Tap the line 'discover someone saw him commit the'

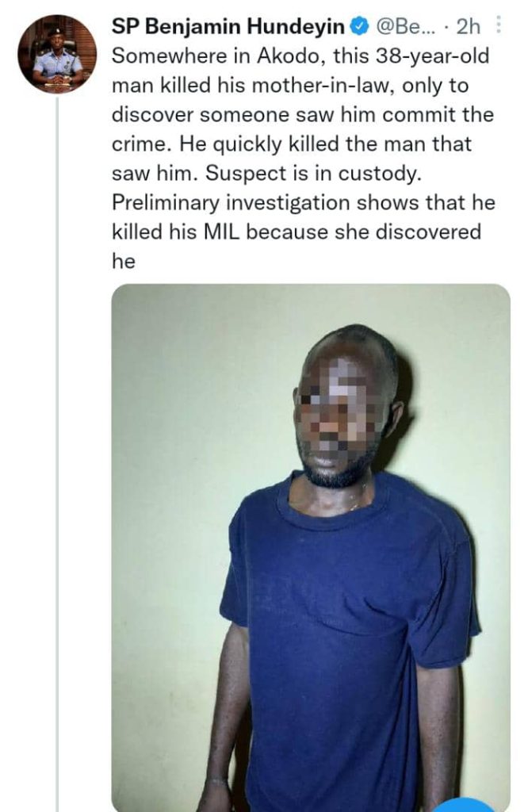click(x=303, y=114)
